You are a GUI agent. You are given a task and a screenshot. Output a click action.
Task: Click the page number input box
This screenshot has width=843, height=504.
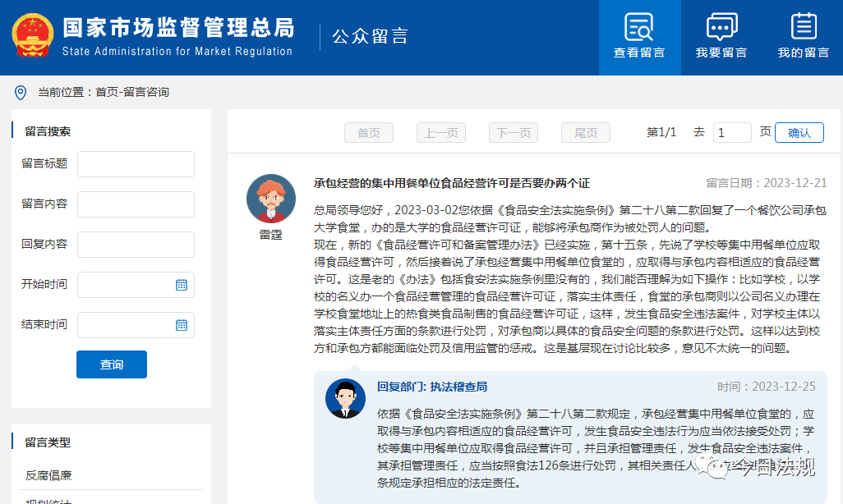pyautogui.click(x=732, y=133)
